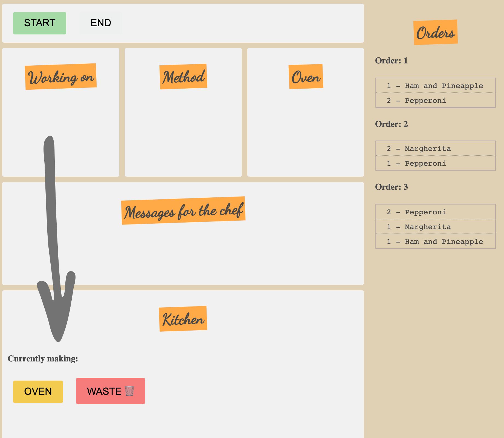The image size is (504, 438).
Task: Click the green START button
Action: click(40, 23)
